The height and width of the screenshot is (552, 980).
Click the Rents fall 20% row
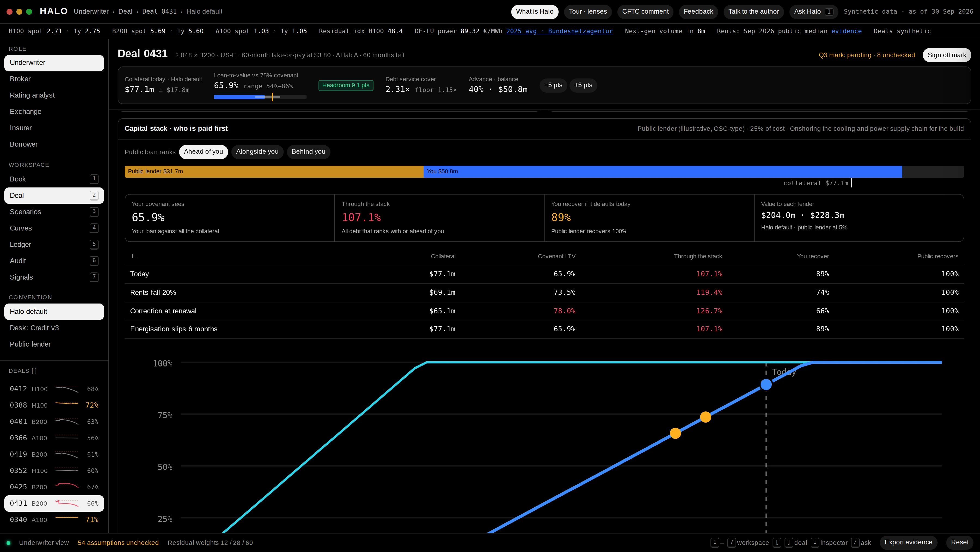tap(544, 293)
